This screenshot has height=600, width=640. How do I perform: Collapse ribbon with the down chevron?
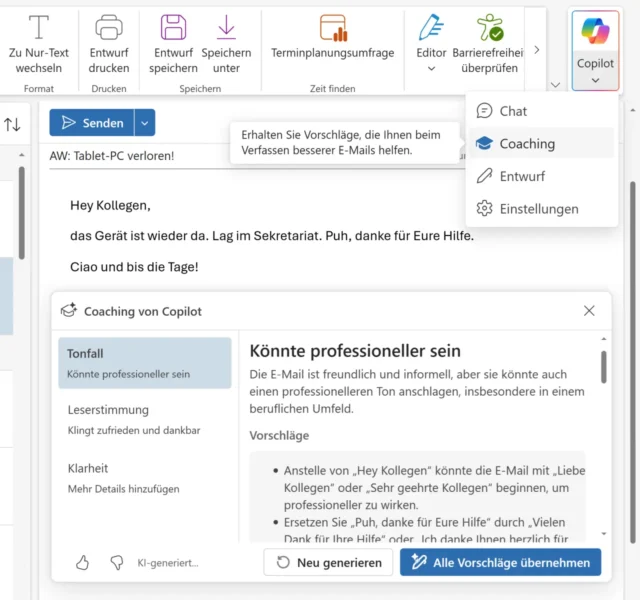(x=555, y=85)
